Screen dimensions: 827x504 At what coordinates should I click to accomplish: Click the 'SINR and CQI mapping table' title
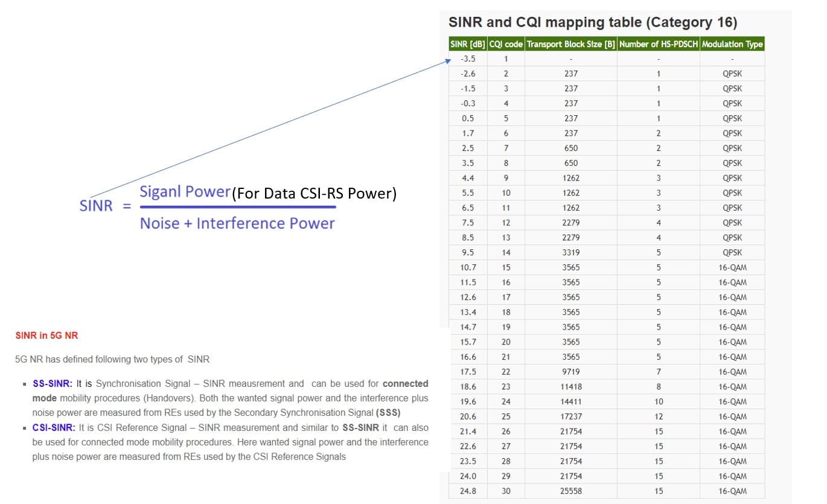click(593, 22)
